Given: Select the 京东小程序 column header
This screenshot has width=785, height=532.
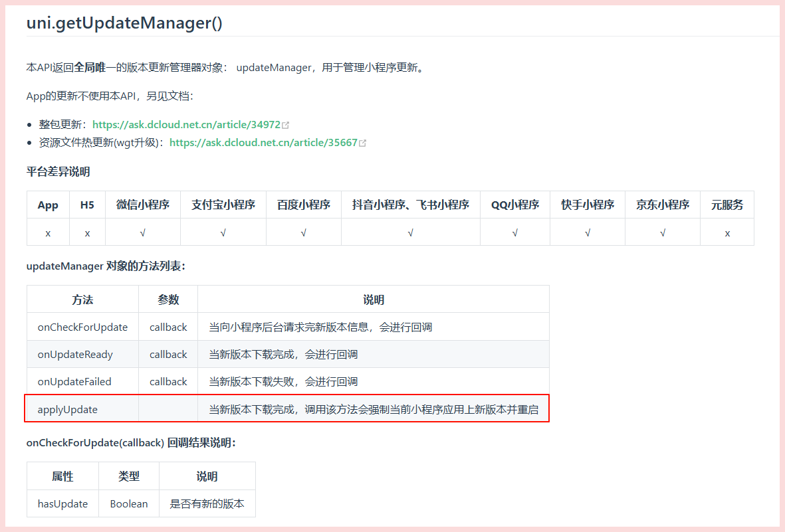Looking at the screenshot, I should click(663, 205).
